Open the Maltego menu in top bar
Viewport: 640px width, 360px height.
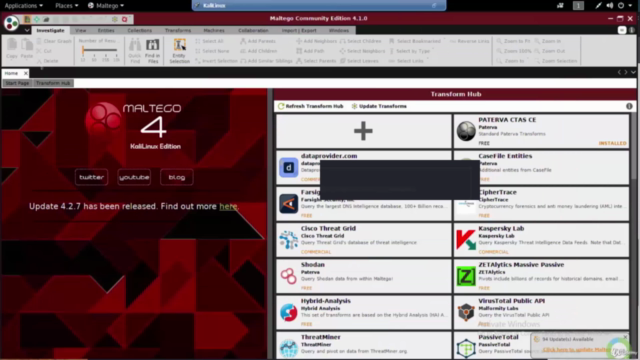click(106, 6)
